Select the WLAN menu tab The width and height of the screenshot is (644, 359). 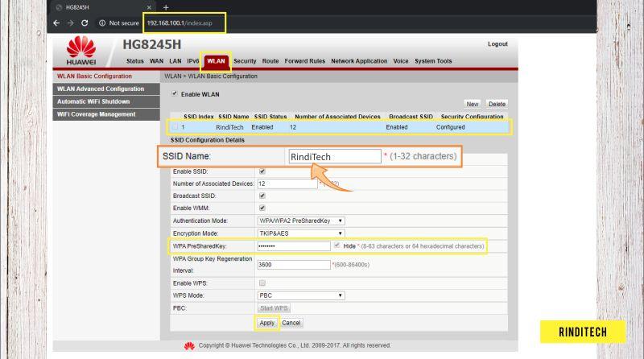(x=216, y=61)
